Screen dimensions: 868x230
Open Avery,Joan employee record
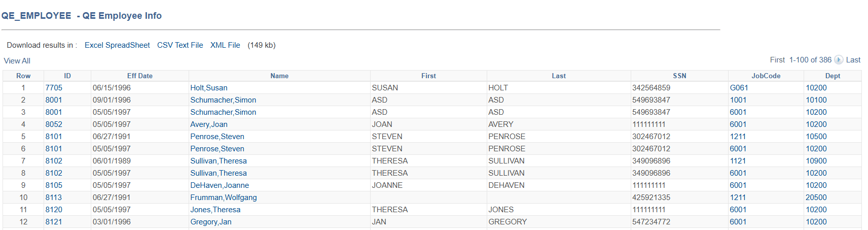[x=209, y=124]
